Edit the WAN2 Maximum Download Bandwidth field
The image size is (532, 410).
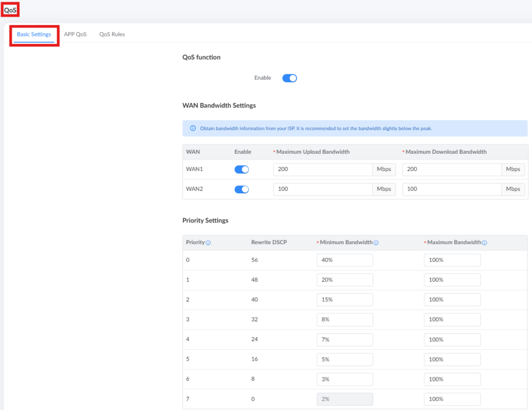click(452, 189)
